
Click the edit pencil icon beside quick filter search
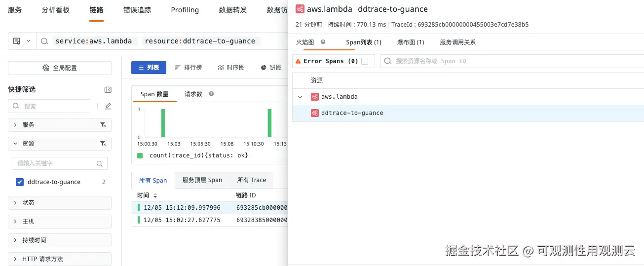tap(108, 106)
